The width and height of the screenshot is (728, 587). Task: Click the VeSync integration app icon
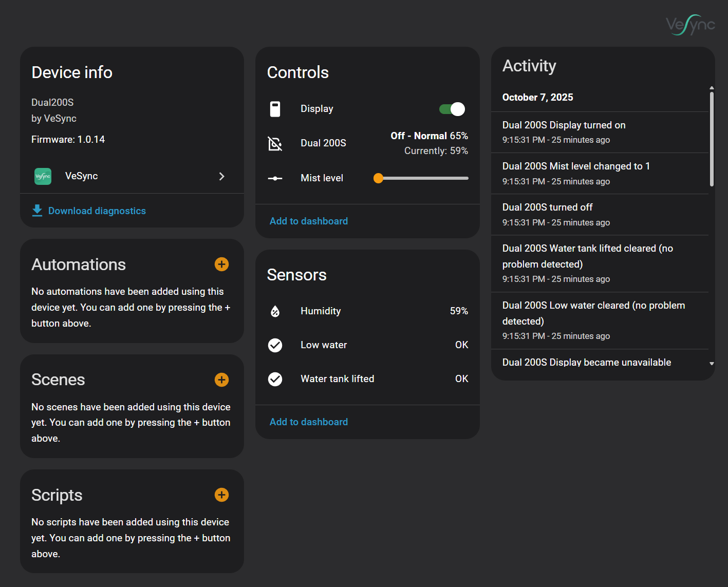pos(43,176)
